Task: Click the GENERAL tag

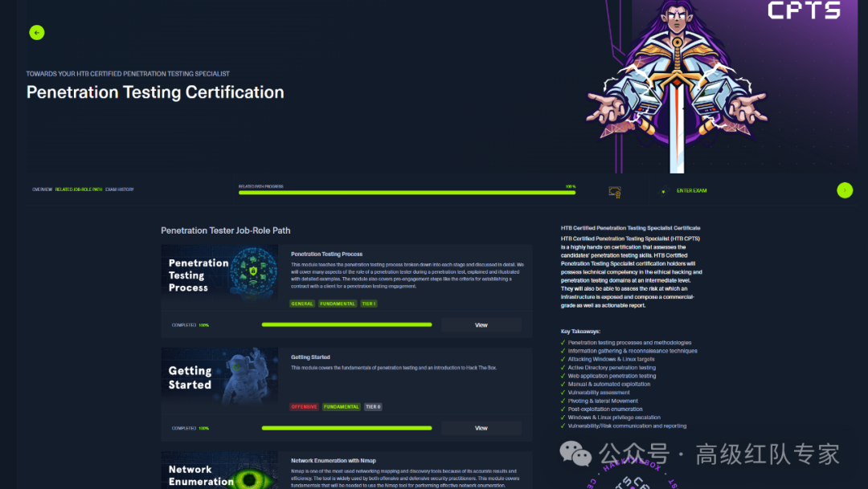Action: click(x=302, y=304)
